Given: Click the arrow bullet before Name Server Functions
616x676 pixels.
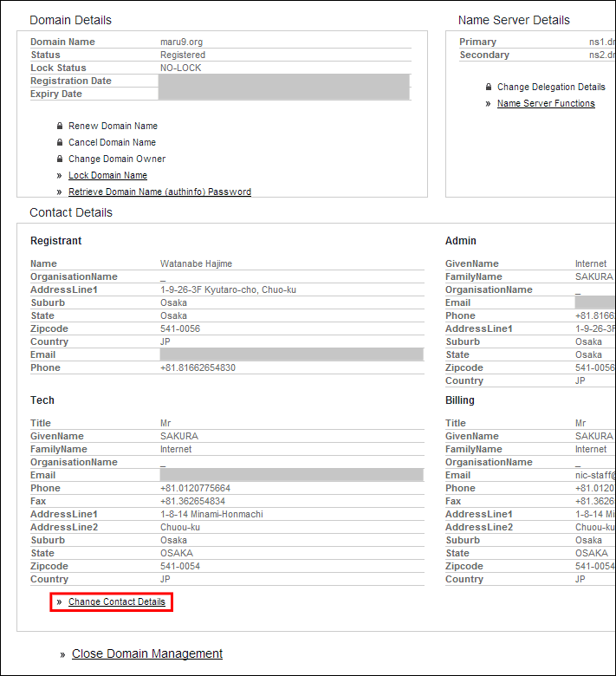Looking at the screenshot, I should [489, 104].
